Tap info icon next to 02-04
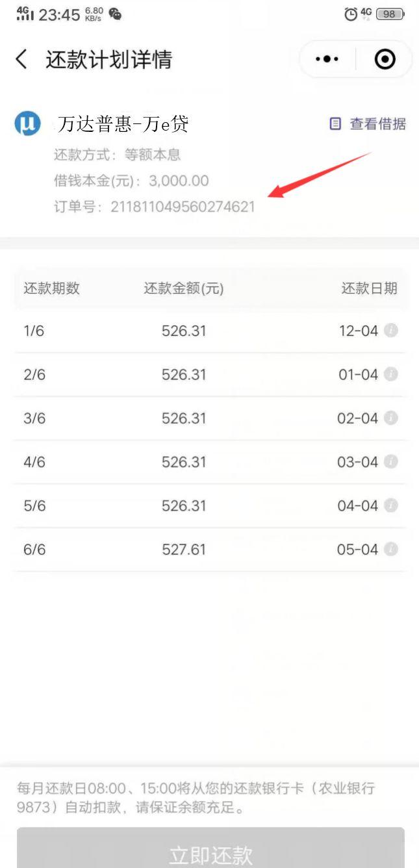Screen dimensions: 419x868 pyautogui.click(x=390, y=418)
